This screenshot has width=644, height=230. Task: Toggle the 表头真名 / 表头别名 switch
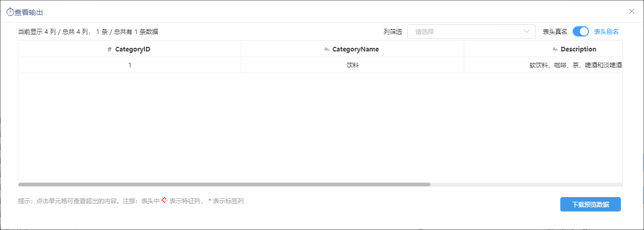(x=581, y=31)
